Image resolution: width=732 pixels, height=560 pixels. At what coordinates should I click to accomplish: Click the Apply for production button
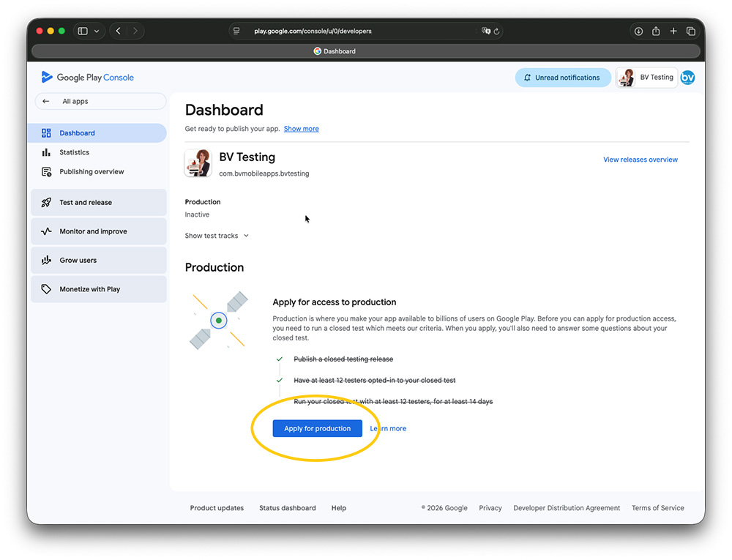(318, 428)
